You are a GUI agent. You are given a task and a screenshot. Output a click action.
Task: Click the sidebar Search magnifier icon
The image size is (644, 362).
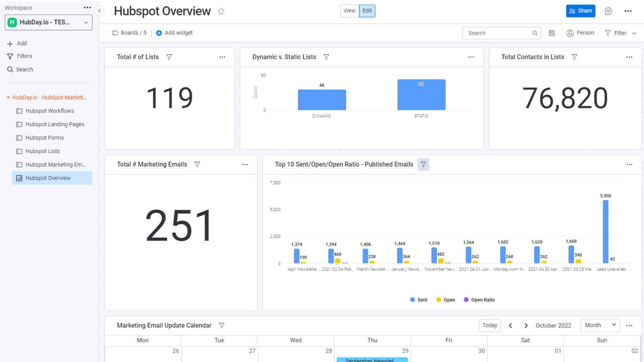pyautogui.click(x=10, y=69)
